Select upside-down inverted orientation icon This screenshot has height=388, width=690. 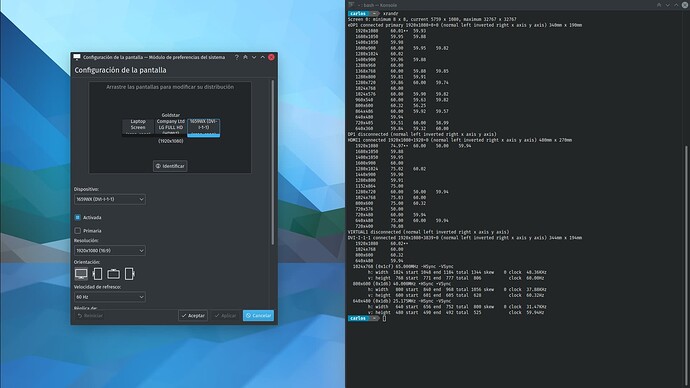point(113,274)
